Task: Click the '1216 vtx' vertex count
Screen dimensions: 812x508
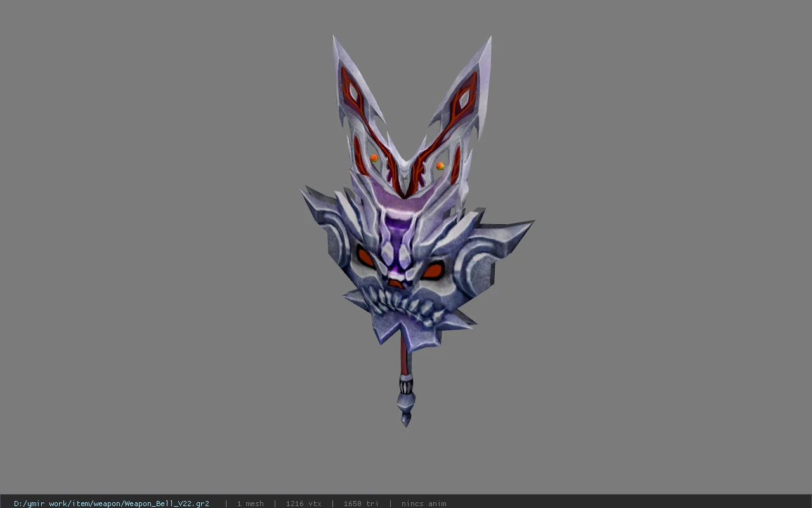Action: pos(303,504)
